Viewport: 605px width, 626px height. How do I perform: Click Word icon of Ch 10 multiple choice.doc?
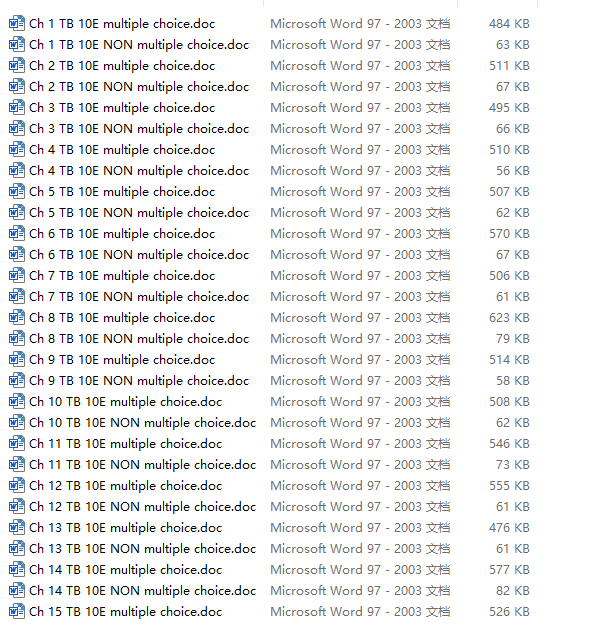point(16,401)
